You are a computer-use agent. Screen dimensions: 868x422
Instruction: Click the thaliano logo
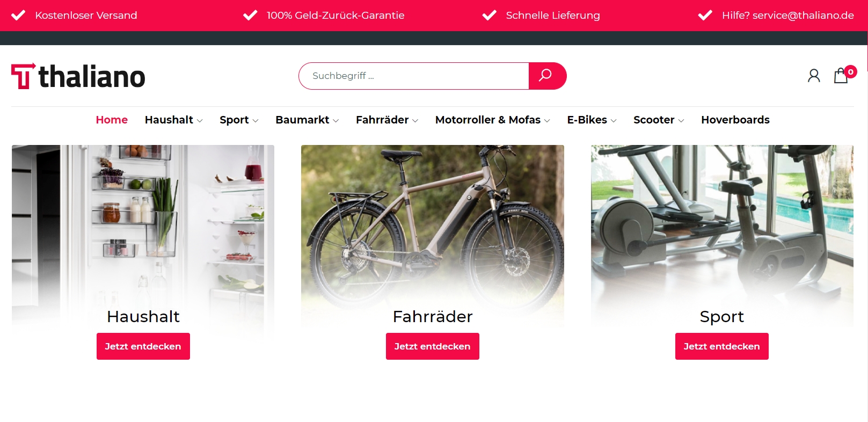click(78, 76)
